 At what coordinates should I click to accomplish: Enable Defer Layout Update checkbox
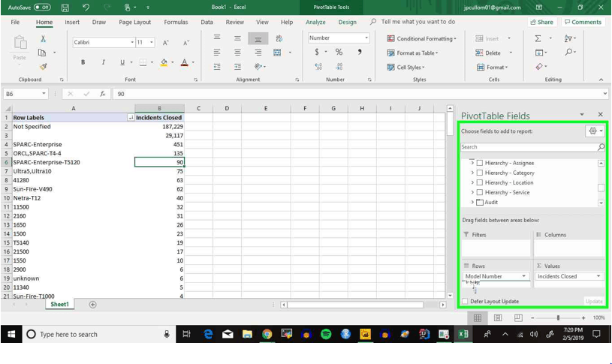click(465, 301)
